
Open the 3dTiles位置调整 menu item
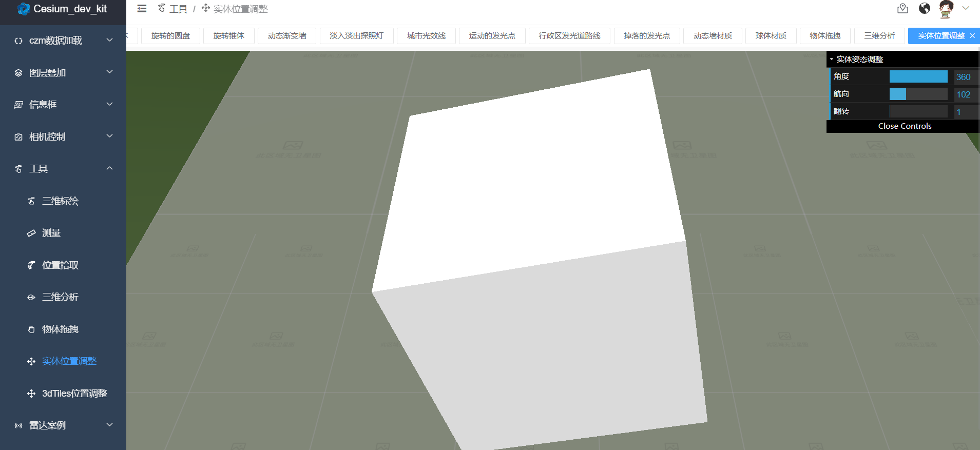(63, 394)
